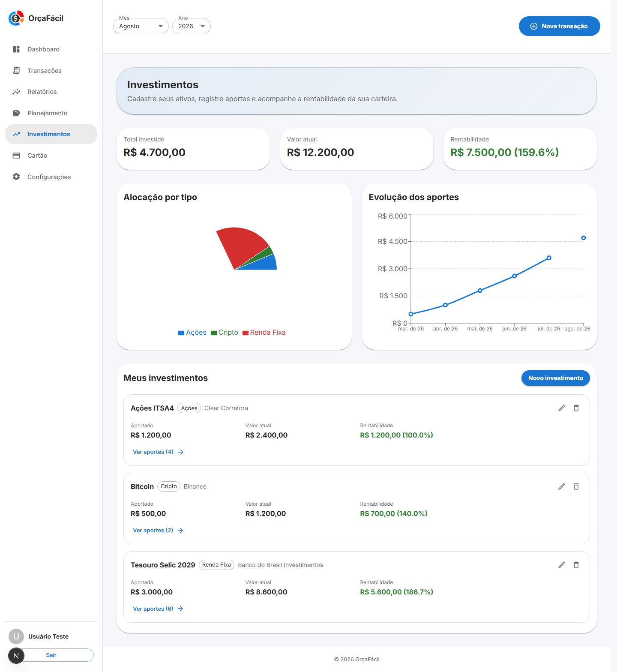Open the Ano dropdown showing 2026
The width and height of the screenshot is (617, 672).
(192, 26)
